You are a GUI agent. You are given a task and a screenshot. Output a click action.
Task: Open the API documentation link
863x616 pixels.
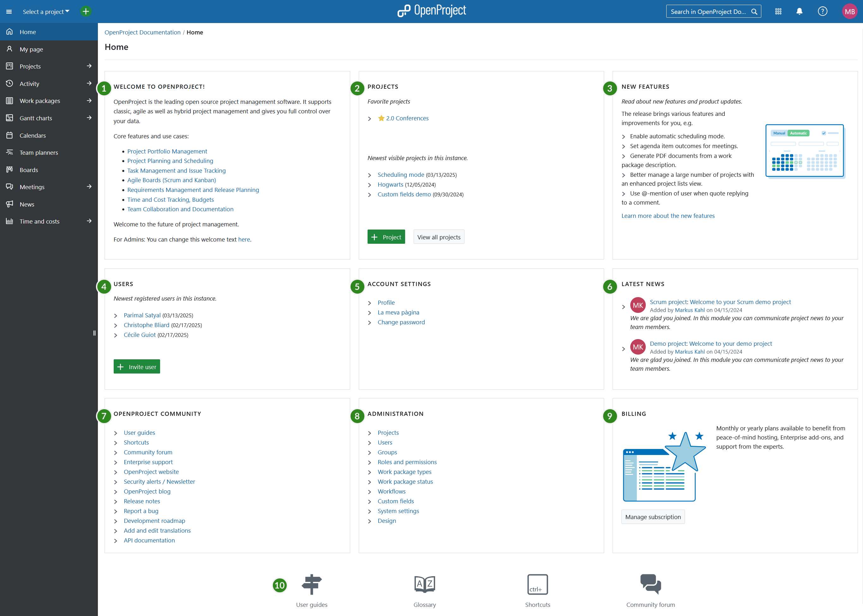pyautogui.click(x=149, y=540)
